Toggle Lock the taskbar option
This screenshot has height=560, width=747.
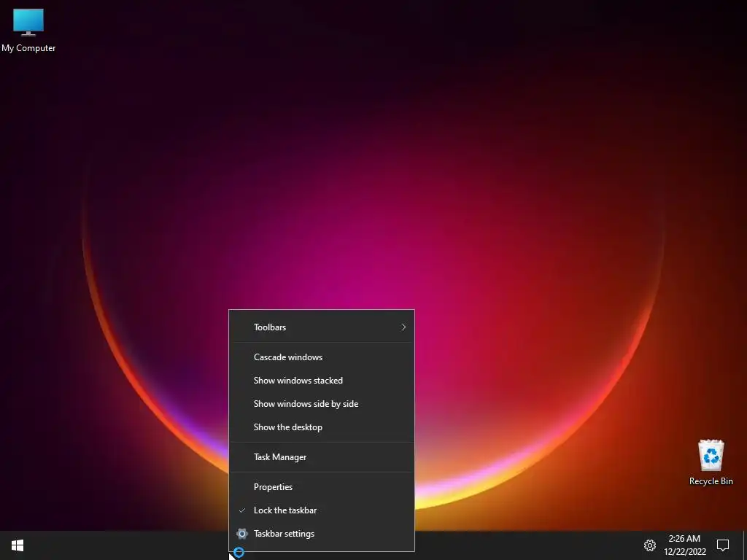(322, 510)
